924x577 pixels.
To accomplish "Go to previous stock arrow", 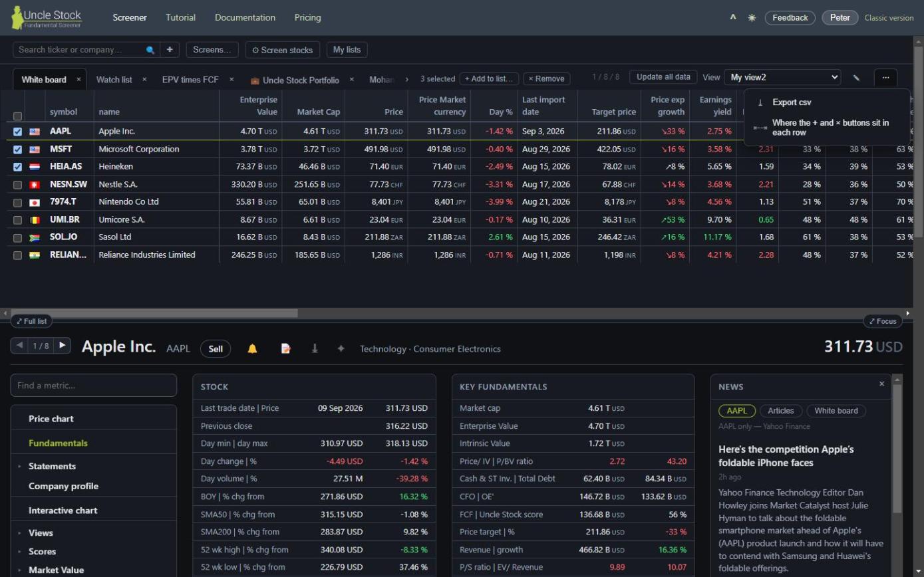I will pos(19,345).
